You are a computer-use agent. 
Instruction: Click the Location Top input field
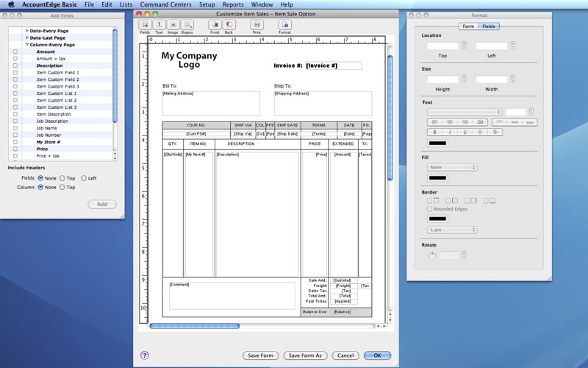[x=443, y=46]
